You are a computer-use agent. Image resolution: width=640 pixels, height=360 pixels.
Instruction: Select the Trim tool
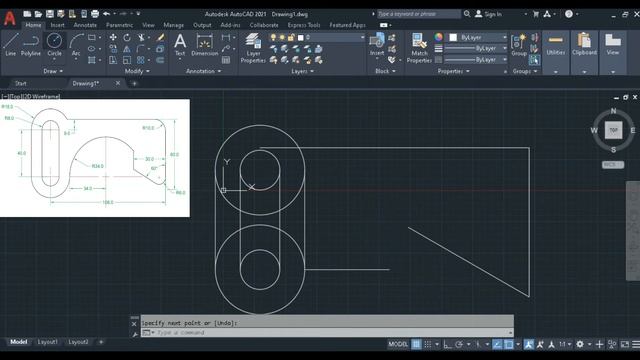[x=141, y=38]
